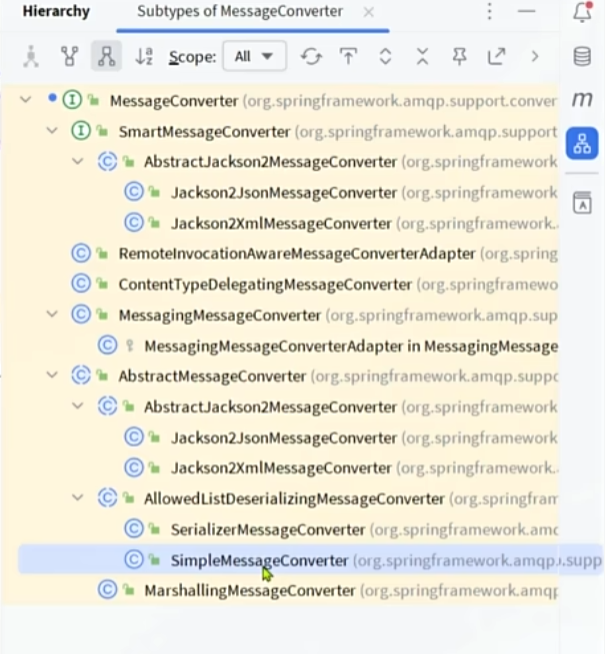Show class hierarchy icon in toolbar
Screen dimensions: 605x654
coord(31,56)
